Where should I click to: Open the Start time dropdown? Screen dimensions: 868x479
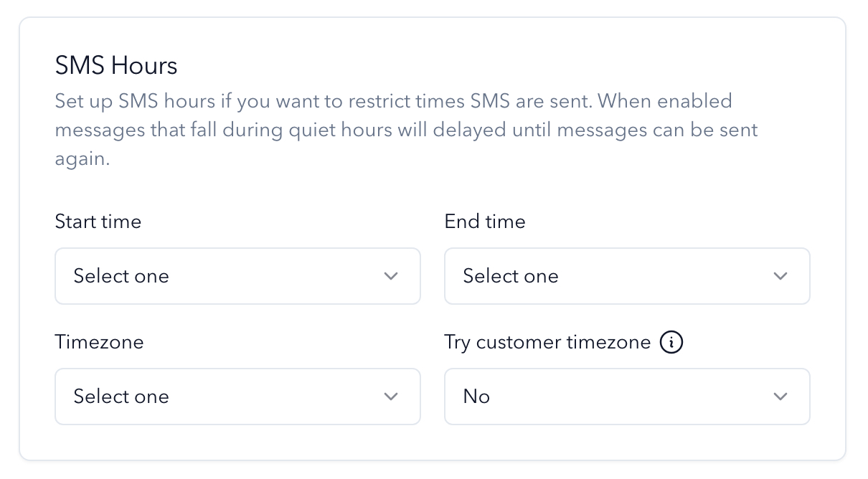coord(237,276)
